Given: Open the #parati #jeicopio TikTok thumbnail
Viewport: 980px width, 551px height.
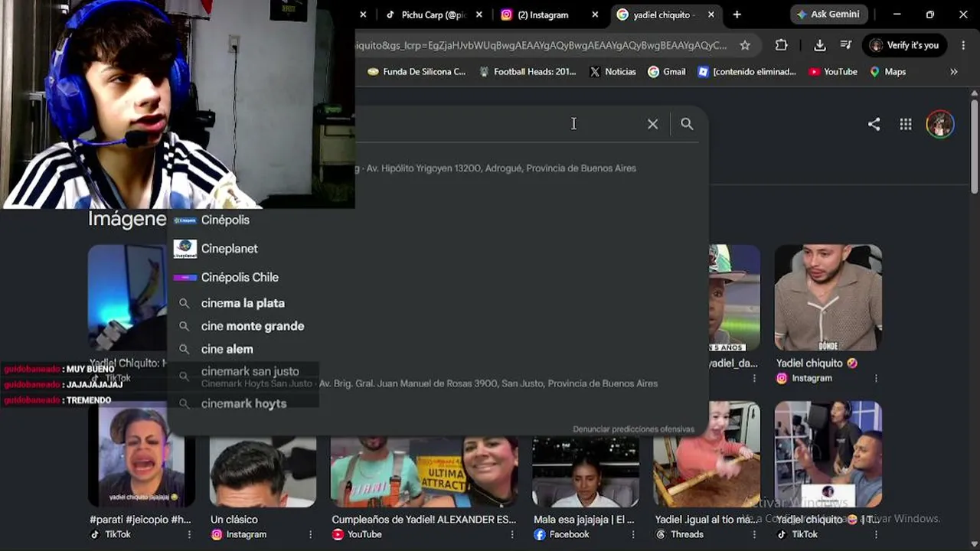Looking at the screenshot, I should (x=142, y=455).
